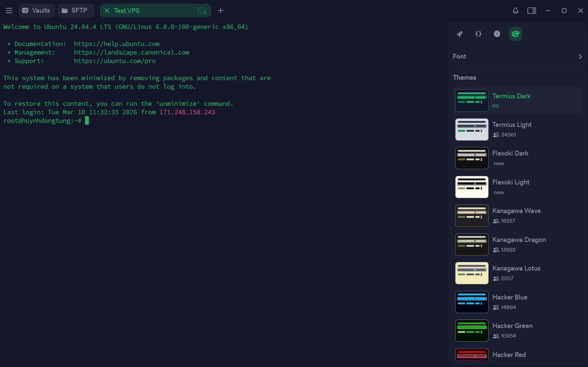588x367 pixels.
Task: Click the terminal icon in Test VPS tab
Action: (202, 11)
